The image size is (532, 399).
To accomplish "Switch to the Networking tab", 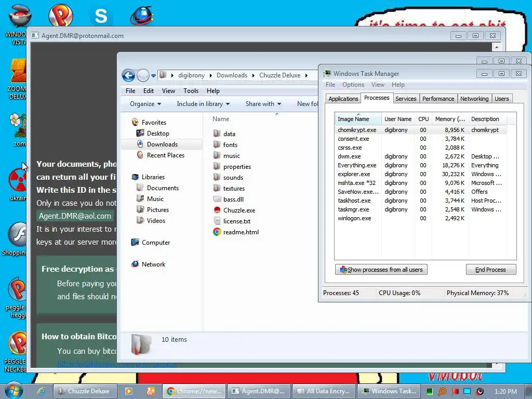I will [474, 99].
